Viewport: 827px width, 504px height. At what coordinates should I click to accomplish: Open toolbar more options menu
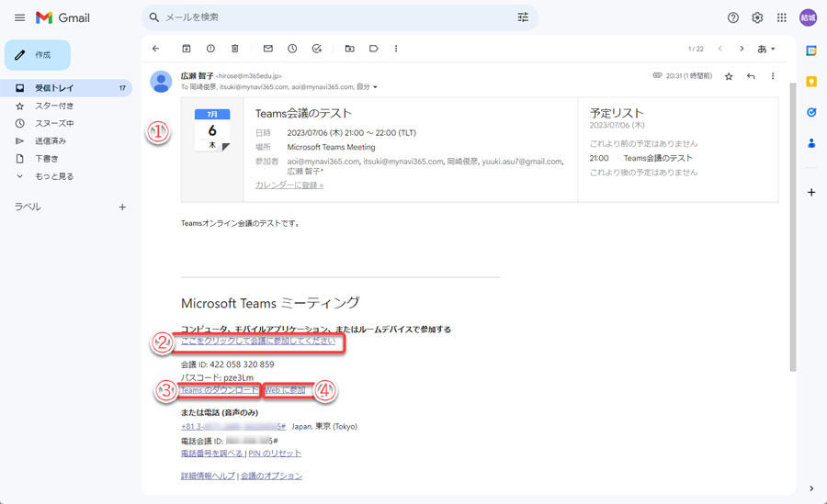(x=395, y=49)
